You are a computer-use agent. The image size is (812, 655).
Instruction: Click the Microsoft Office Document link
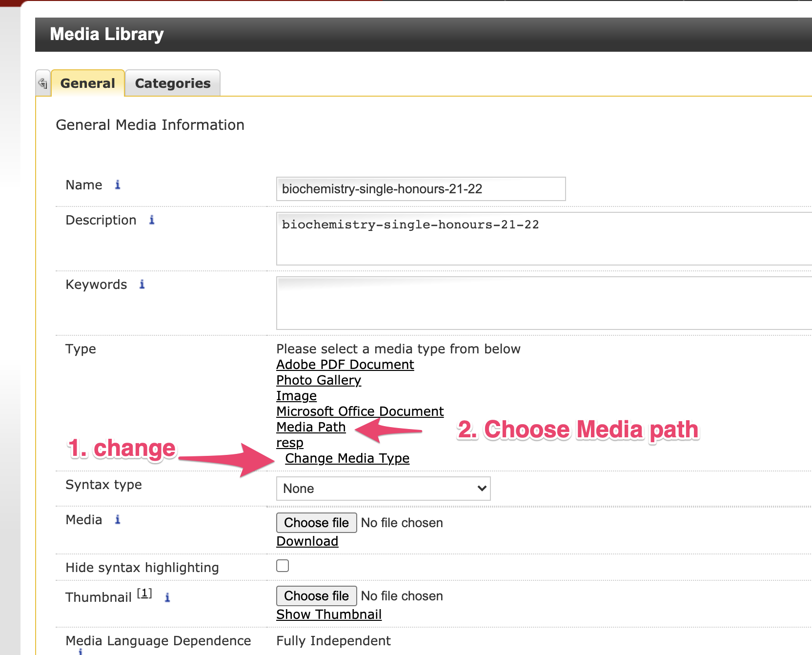360,411
